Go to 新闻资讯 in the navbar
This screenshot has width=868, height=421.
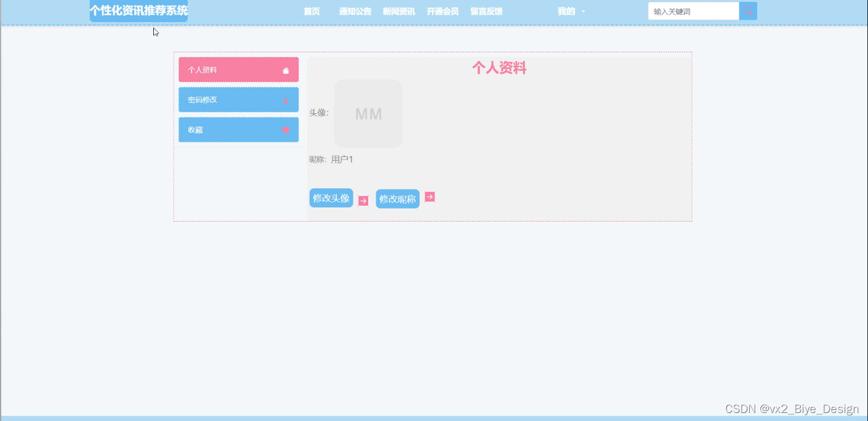pos(399,12)
